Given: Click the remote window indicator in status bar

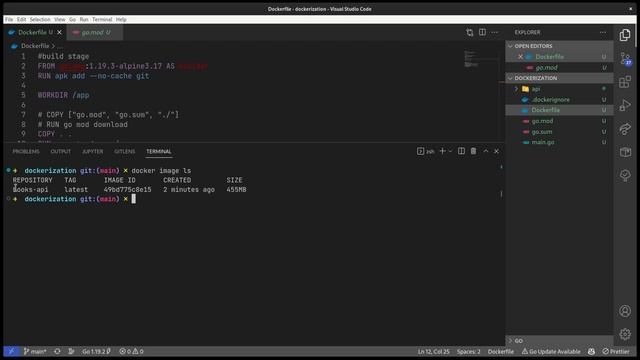Looking at the screenshot, I should point(11,351).
